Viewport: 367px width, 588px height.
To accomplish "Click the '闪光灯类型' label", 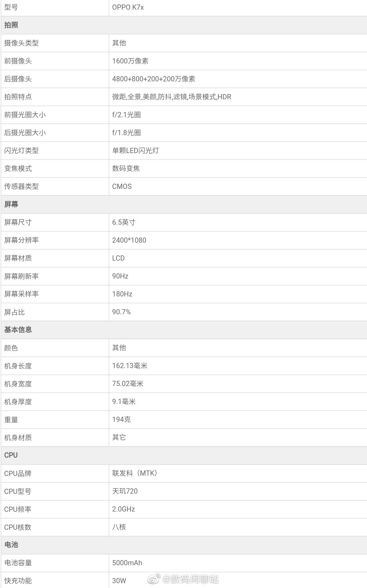I will click(21, 151).
